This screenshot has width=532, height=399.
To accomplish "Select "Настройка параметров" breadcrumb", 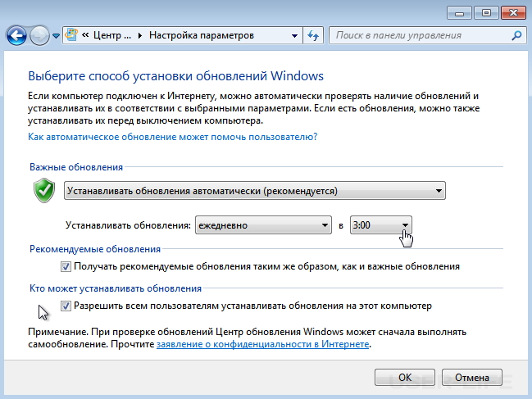I will point(202,35).
